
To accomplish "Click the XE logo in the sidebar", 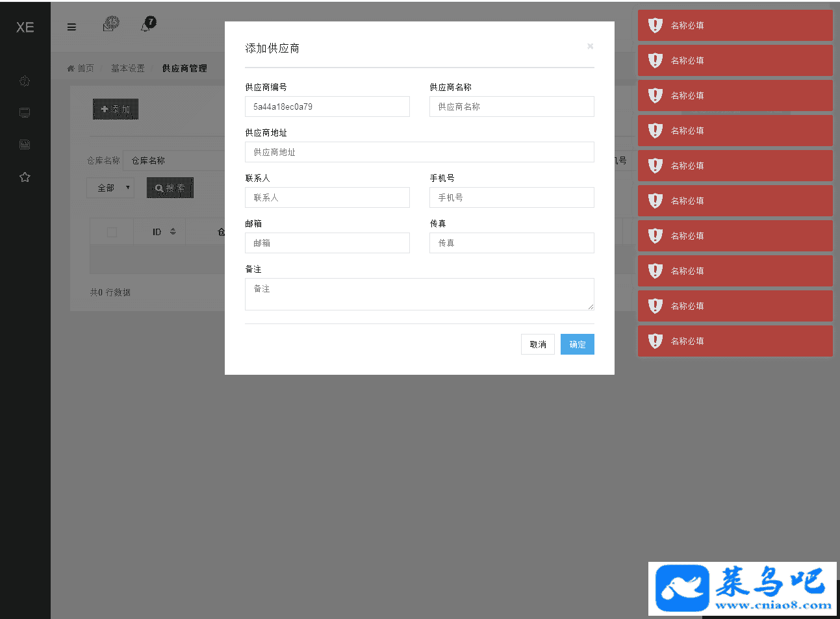I will 25,27.
